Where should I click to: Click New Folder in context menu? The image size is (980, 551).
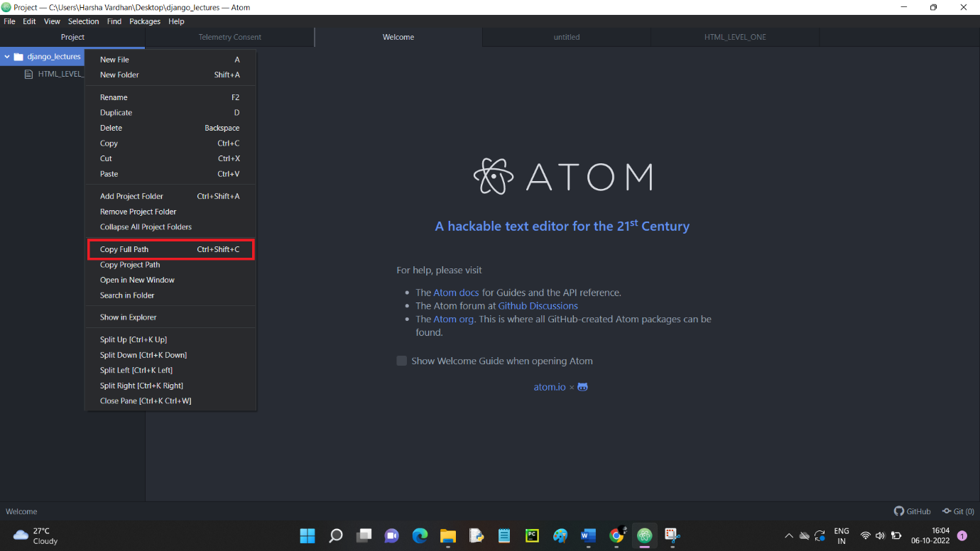[119, 75]
